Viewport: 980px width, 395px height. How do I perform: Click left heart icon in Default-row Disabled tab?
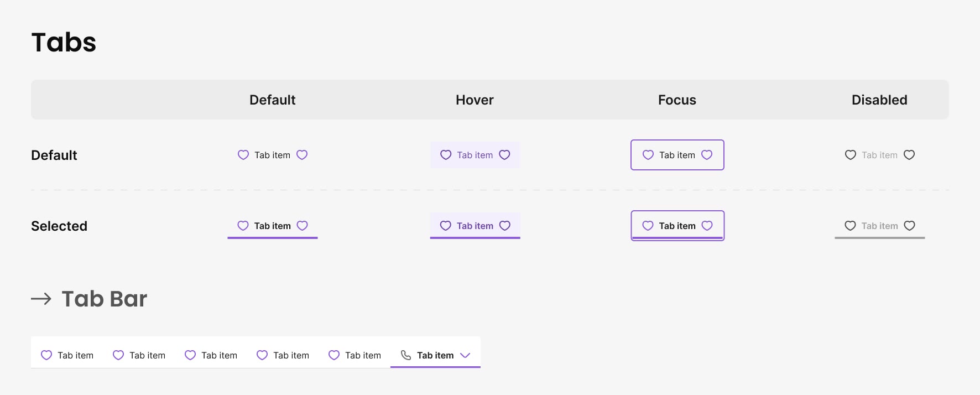coord(851,155)
